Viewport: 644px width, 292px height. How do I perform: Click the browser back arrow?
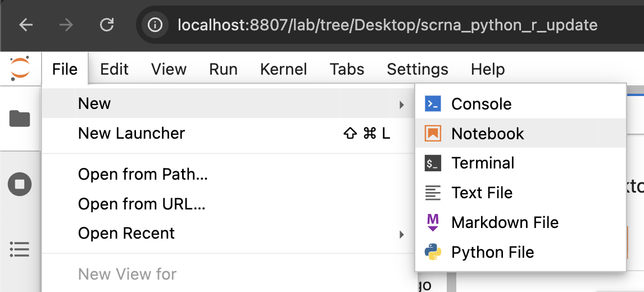26,25
